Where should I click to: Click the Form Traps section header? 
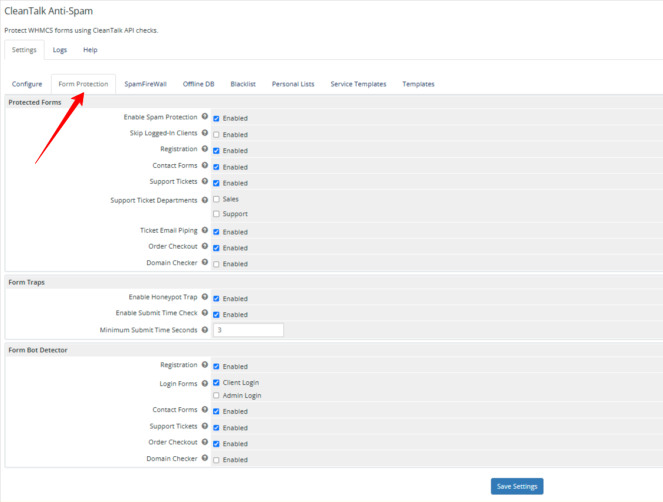click(x=26, y=282)
